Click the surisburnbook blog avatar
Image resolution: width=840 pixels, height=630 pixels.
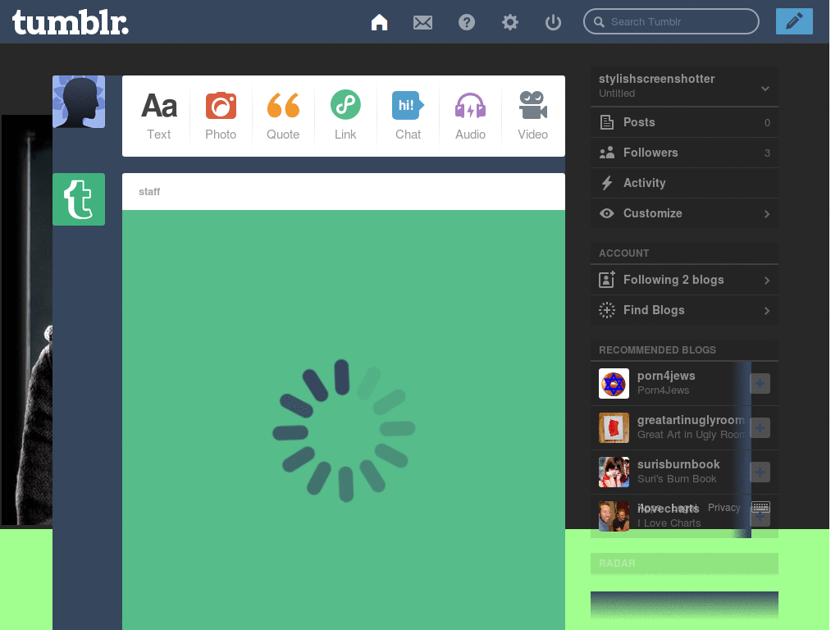[x=614, y=472]
